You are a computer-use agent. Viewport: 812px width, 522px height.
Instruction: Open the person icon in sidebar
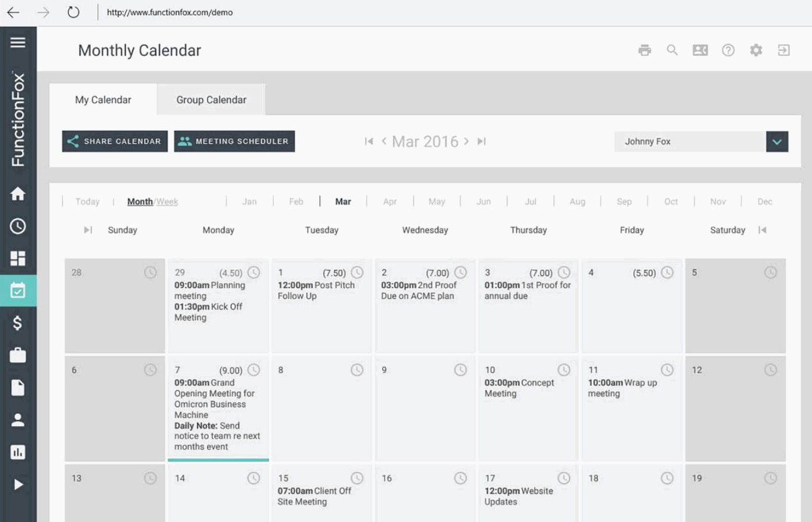18,420
